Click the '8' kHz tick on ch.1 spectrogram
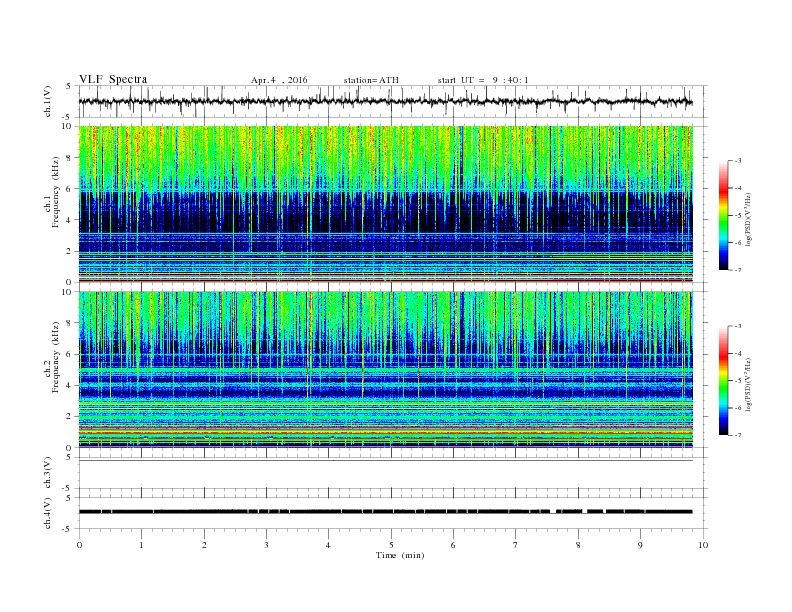 click(x=70, y=158)
